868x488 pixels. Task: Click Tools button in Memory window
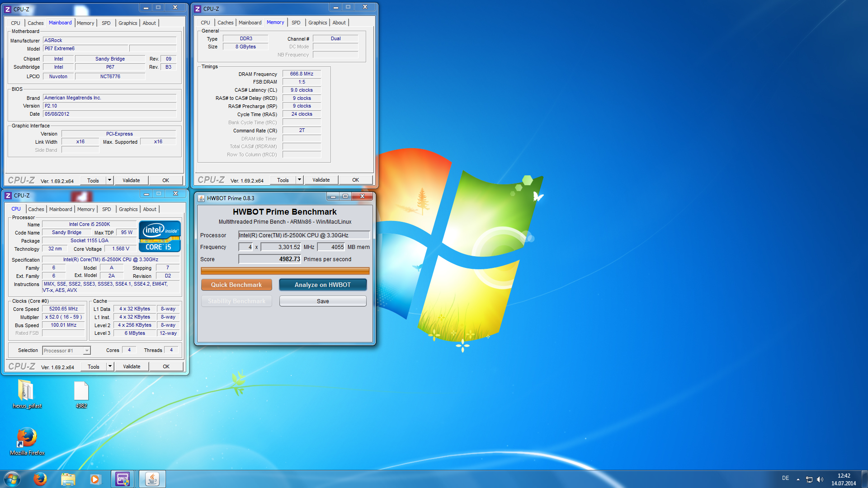[283, 180]
